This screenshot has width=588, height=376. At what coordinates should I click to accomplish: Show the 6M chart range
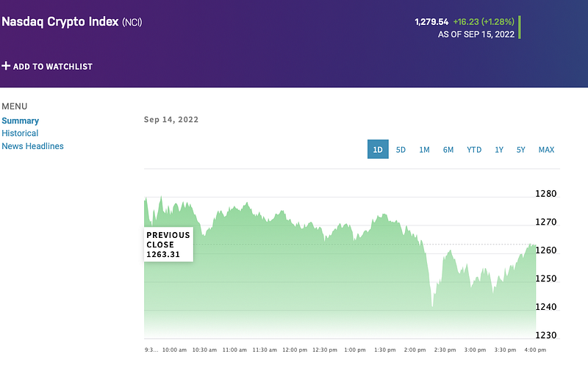tap(448, 150)
